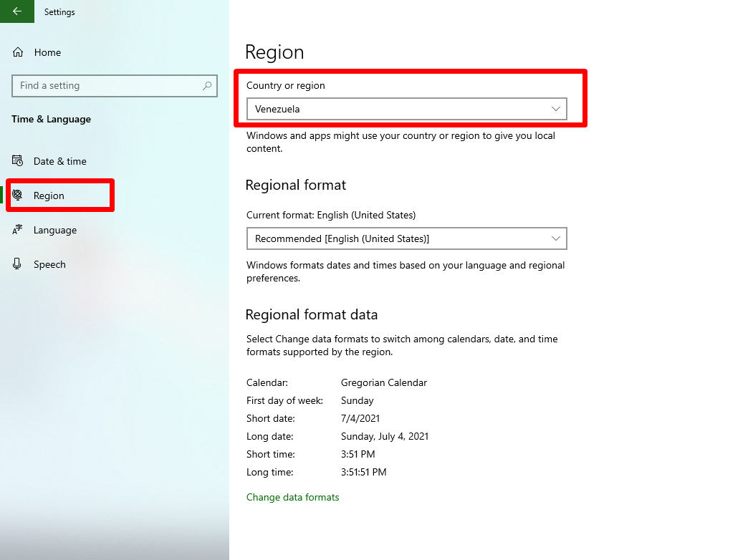The image size is (753, 560).
Task: Click the Sunday, July 4, 2021 value
Action: pos(385,436)
